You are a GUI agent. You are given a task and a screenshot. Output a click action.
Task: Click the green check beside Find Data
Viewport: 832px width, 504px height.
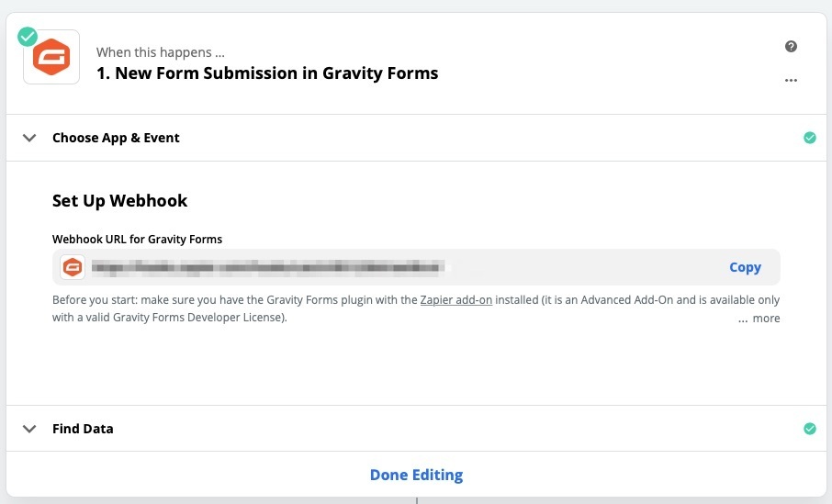point(810,429)
